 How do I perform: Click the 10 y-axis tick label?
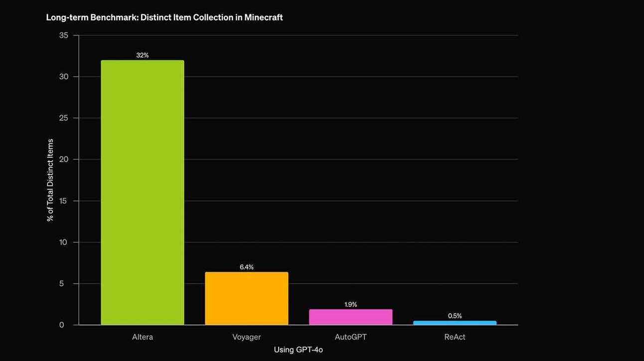click(63, 242)
